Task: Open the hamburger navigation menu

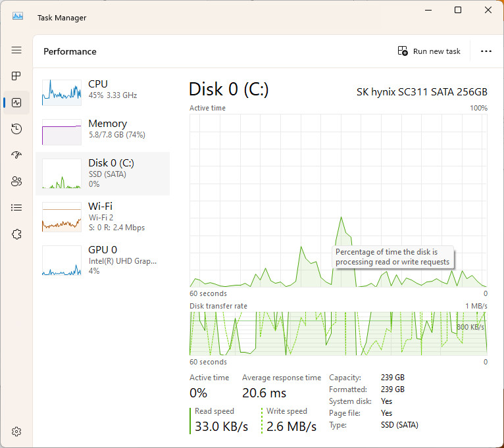Action: pos(16,50)
